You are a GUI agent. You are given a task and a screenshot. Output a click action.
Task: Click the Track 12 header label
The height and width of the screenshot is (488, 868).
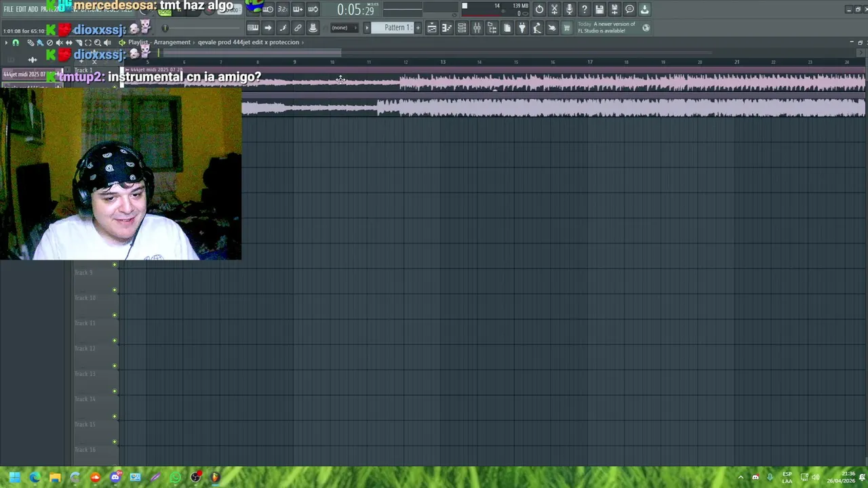tap(85, 348)
